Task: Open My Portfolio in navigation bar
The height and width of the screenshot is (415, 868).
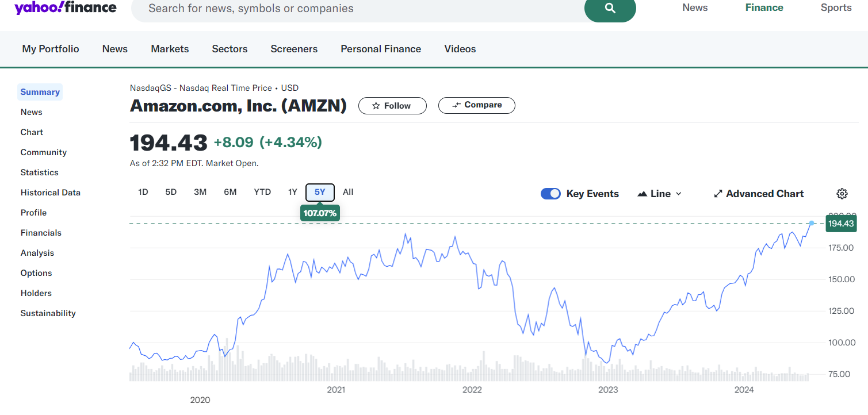Action: tap(51, 49)
